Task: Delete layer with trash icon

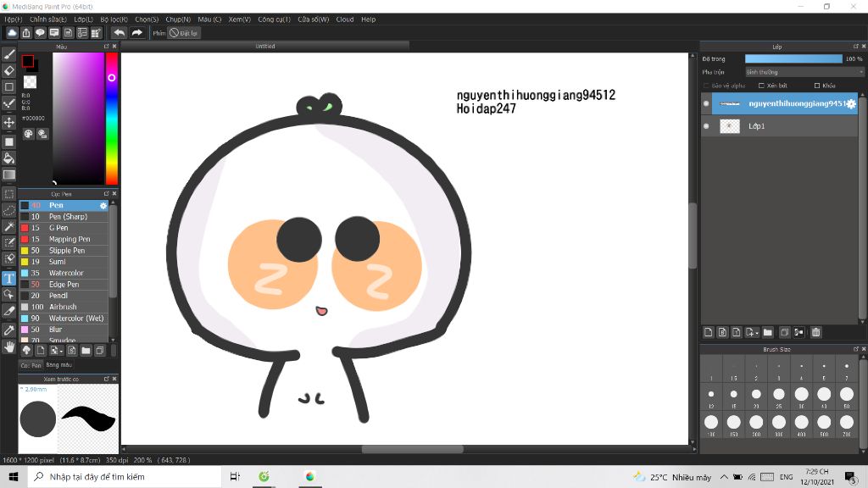Action: click(x=816, y=332)
